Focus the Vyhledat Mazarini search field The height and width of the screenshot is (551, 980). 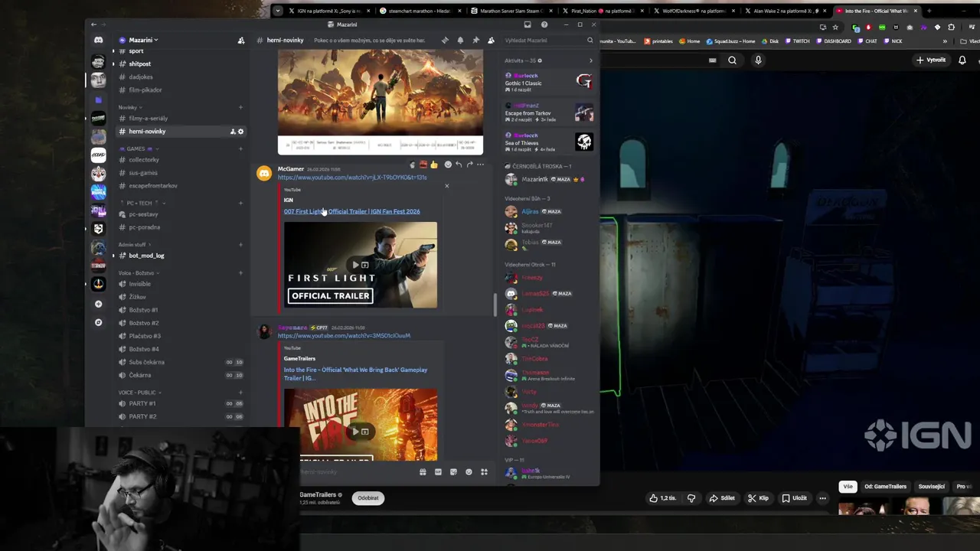pyautogui.click(x=549, y=40)
